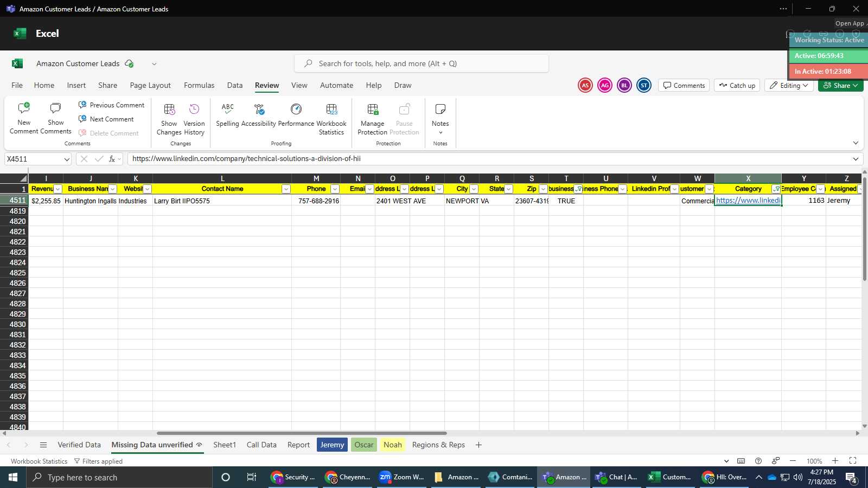Expand the formula bar chevron

point(856,159)
